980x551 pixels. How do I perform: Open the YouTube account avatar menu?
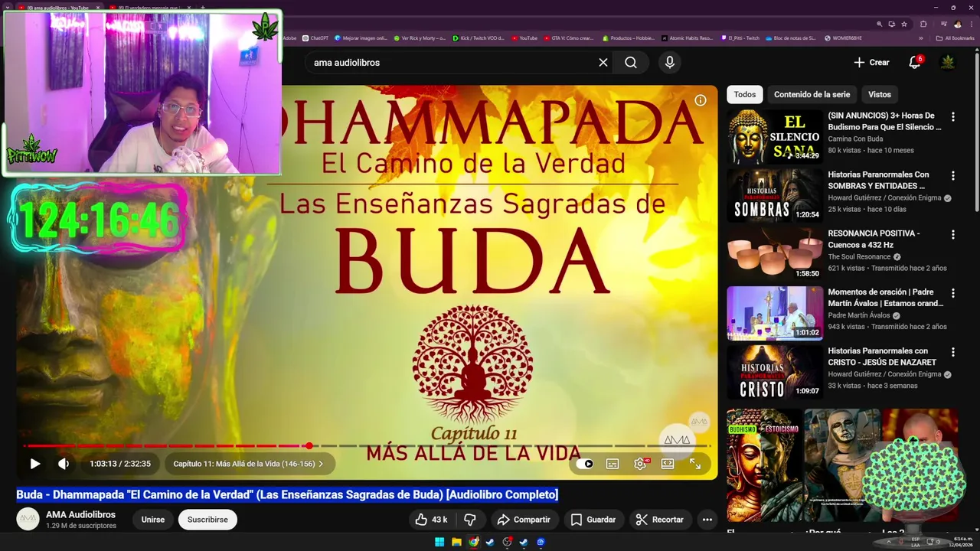tap(948, 63)
